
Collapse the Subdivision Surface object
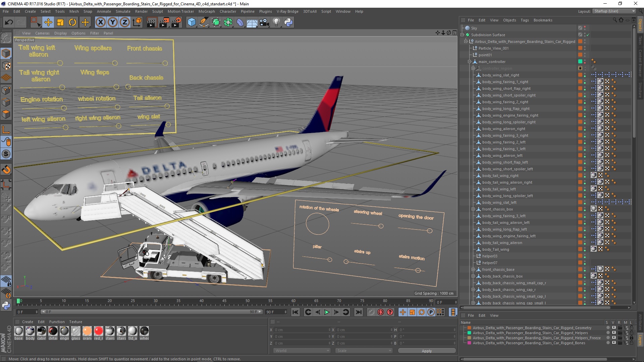(462, 35)
